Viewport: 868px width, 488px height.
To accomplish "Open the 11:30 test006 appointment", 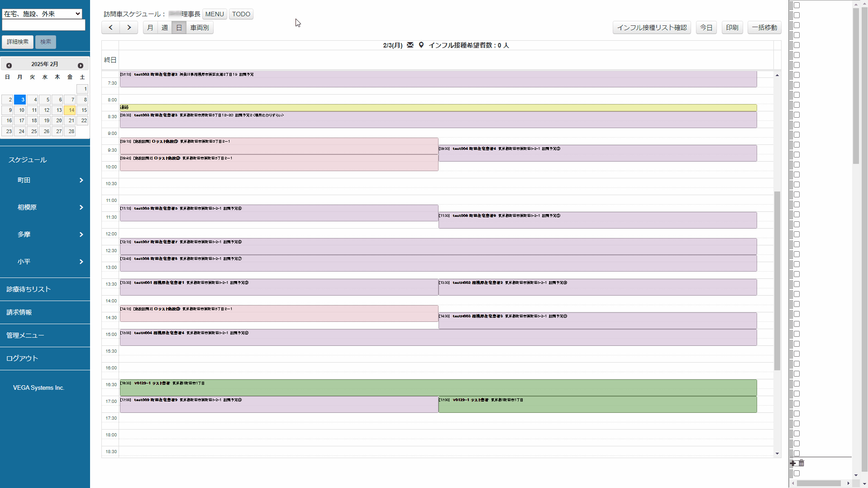I will click(x=597, y=220).
